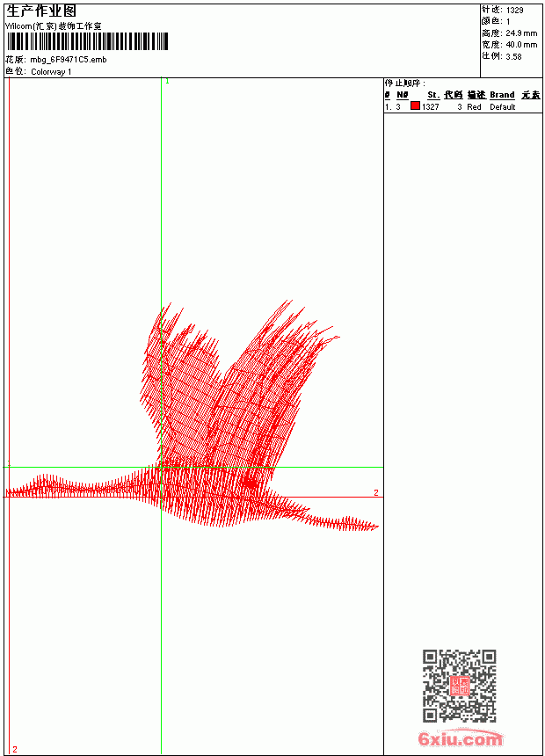The width and height of the screenshot is (545, 756).
Task: Click the Default brand entry
Action: pyautogui.click(x=503, y=107)
